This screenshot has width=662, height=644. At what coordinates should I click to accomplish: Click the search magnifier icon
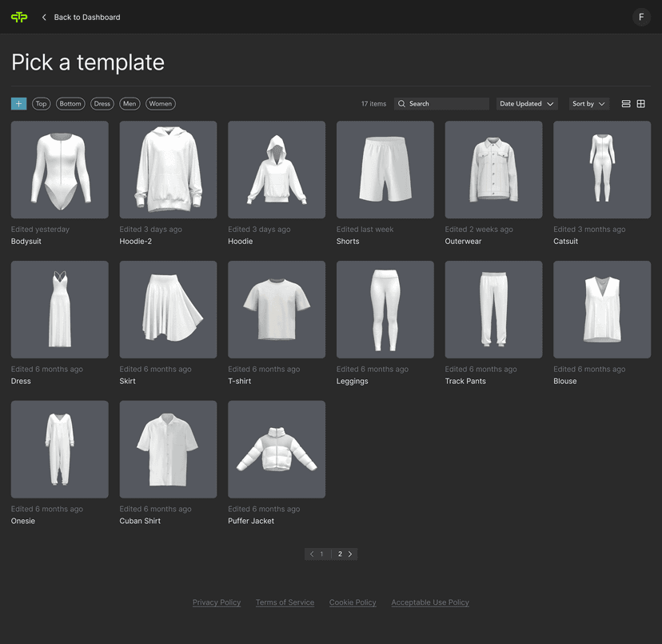pos(401,104)
